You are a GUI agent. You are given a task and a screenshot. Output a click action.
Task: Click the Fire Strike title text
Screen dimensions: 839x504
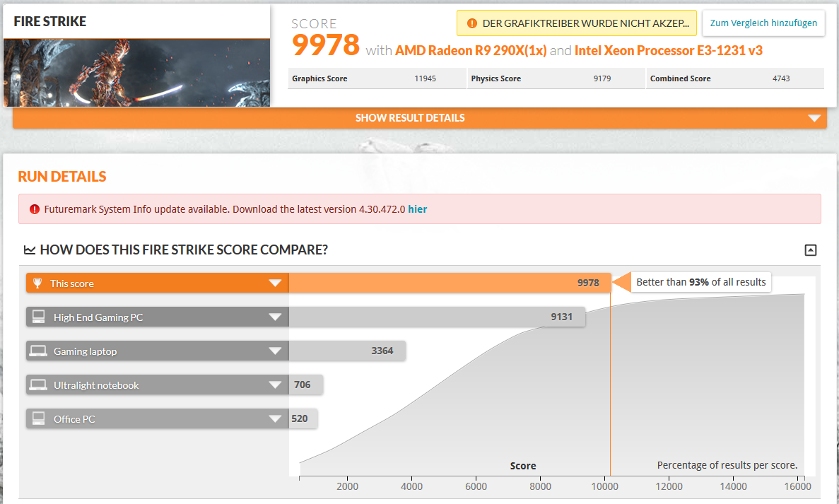[50, 21]
